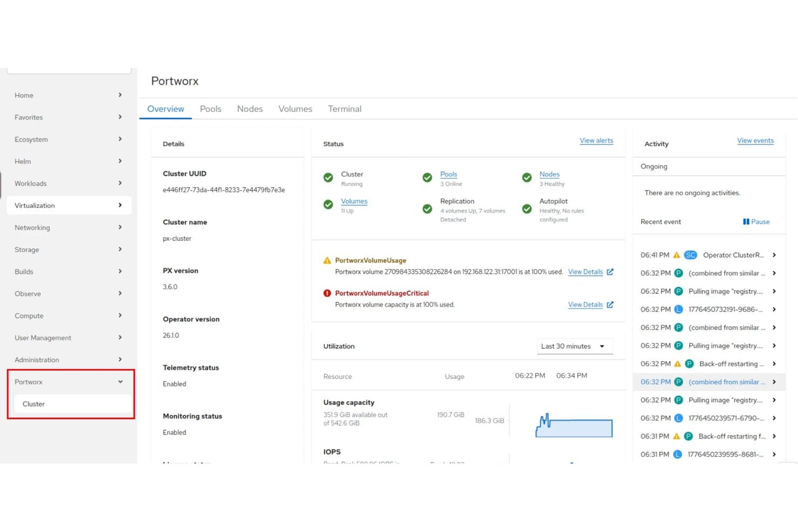Open the Last 30 minutes time range dropdown
798x532 pixels.
click(575, 346)
